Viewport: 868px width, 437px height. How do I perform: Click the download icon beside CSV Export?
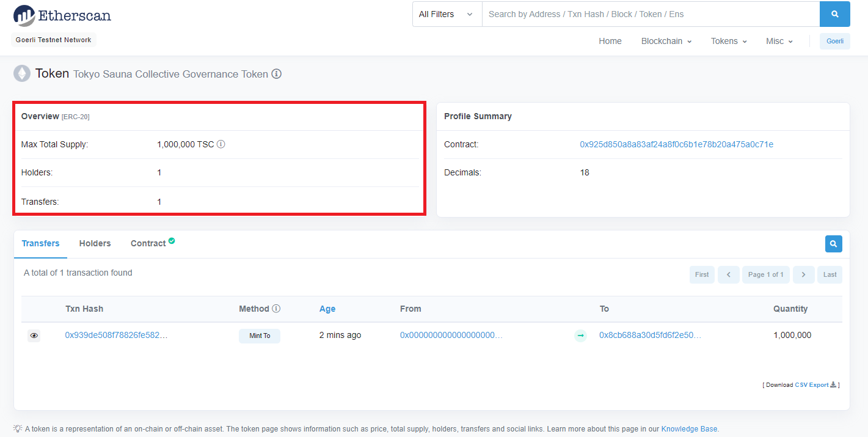click(834, 384)
